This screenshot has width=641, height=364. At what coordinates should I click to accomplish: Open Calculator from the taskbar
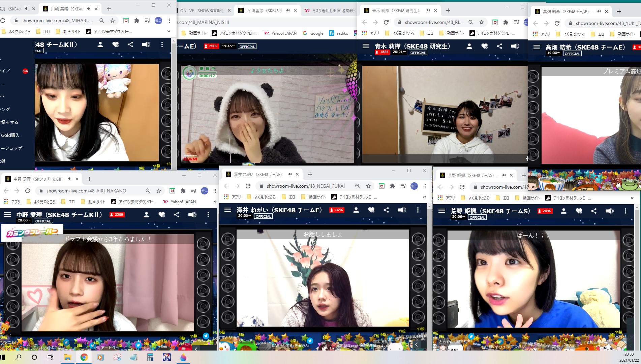150,357
